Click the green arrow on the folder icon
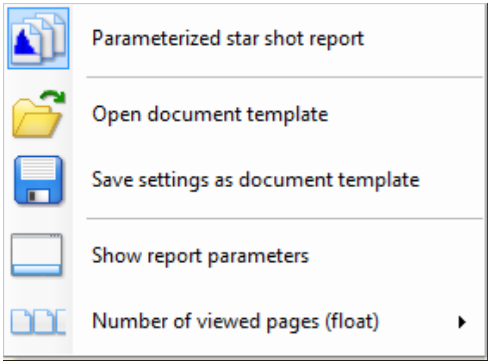The width and height of the screenshot is (491, 364). coord(53,97)
